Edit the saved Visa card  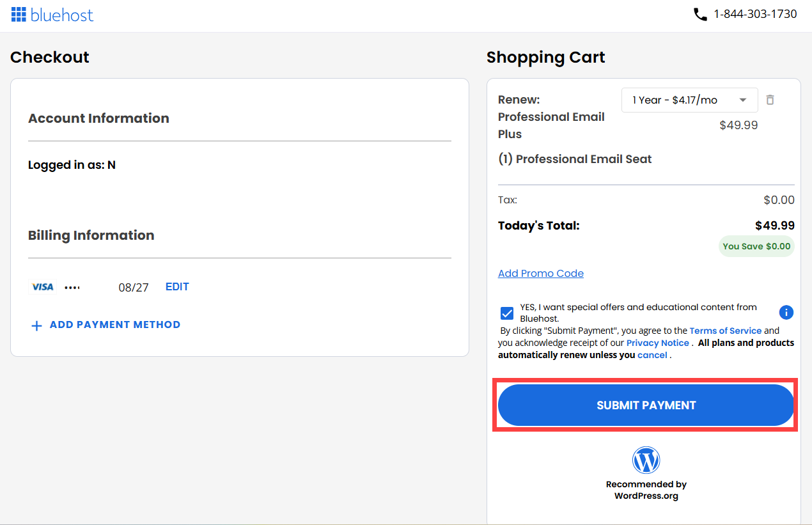point(177,286)
